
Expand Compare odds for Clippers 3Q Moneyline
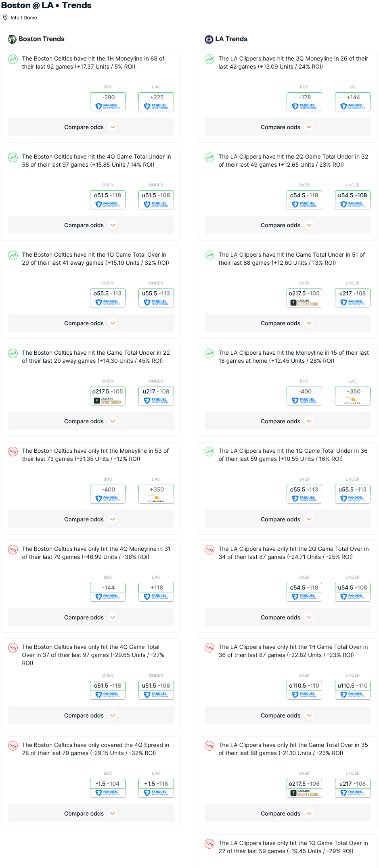(x=287, y=127)
